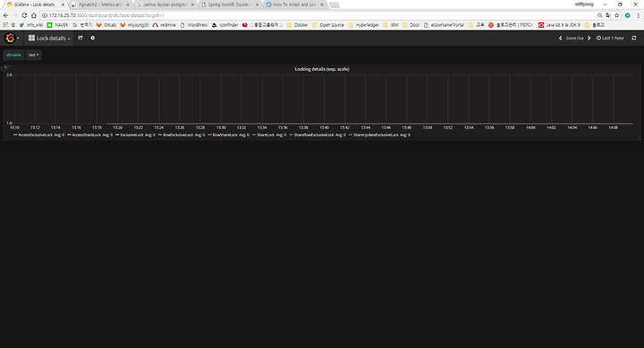The height and width of the screenshot is (348, 644).
Task: Click the share dashboard icon
Action: point(80,38)
